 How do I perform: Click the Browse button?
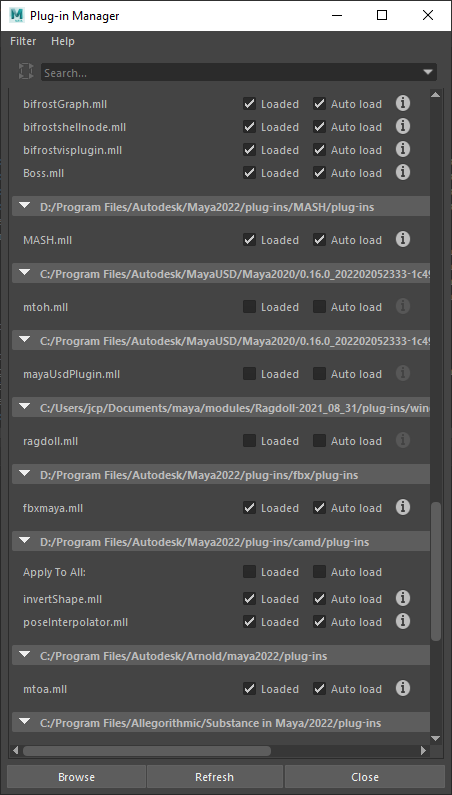coord(76,777)
